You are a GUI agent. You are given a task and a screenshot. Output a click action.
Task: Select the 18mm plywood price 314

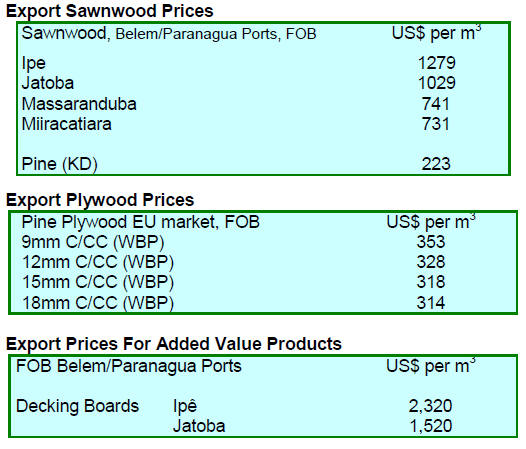(x=431, y=303)
